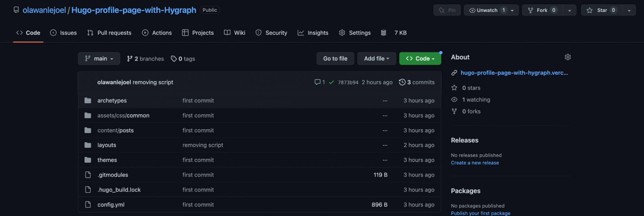The height and width of the screenshot is (216, 644).
Task: Click the commits history clock icon
Action: point(402,82)
